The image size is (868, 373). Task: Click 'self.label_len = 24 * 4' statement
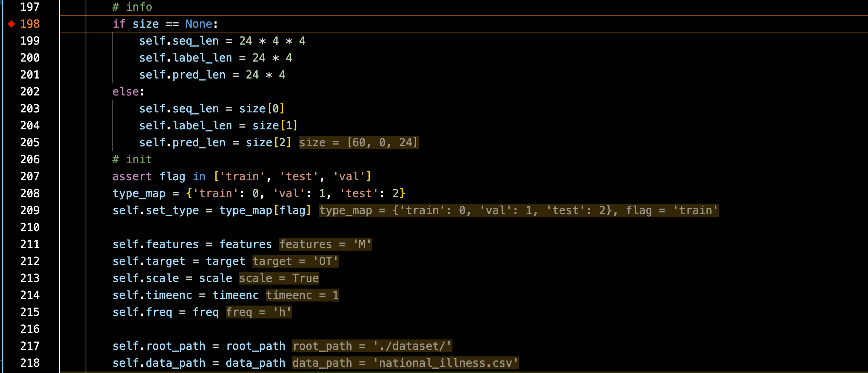tap(216, 58)
